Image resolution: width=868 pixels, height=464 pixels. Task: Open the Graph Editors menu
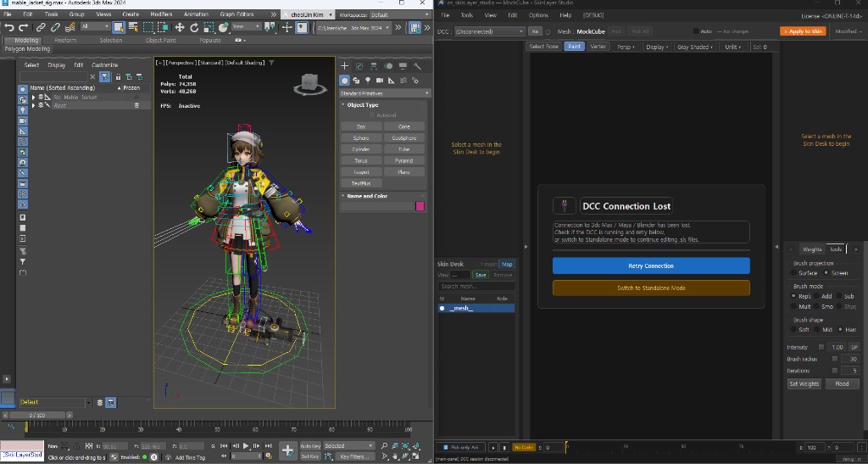point(236,14)
